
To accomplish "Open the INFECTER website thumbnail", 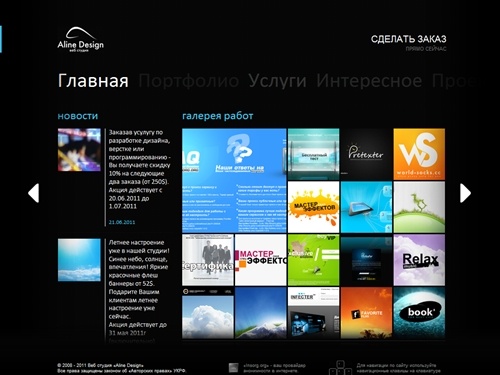I will [313, 313].
